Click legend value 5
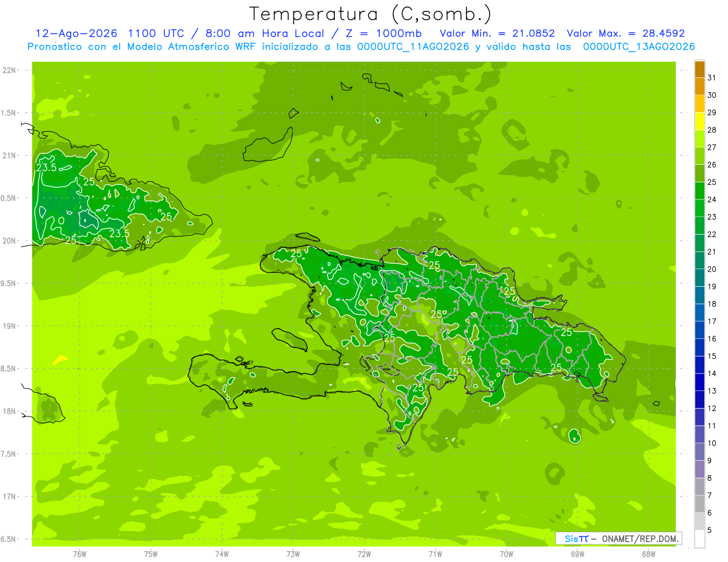Screen dimensions: 728x562 (710, 530)
